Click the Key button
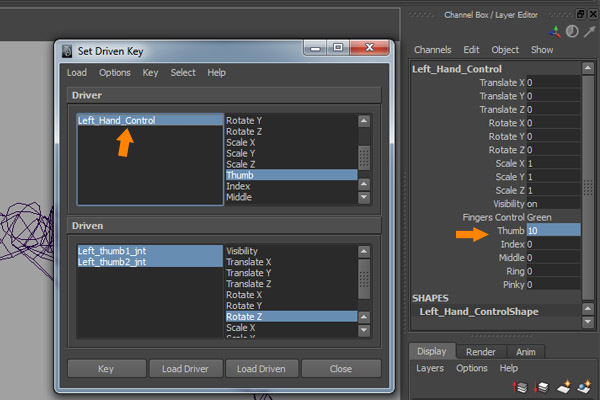The height and width of the screenshot is (400, 600). tap(106, 368)
